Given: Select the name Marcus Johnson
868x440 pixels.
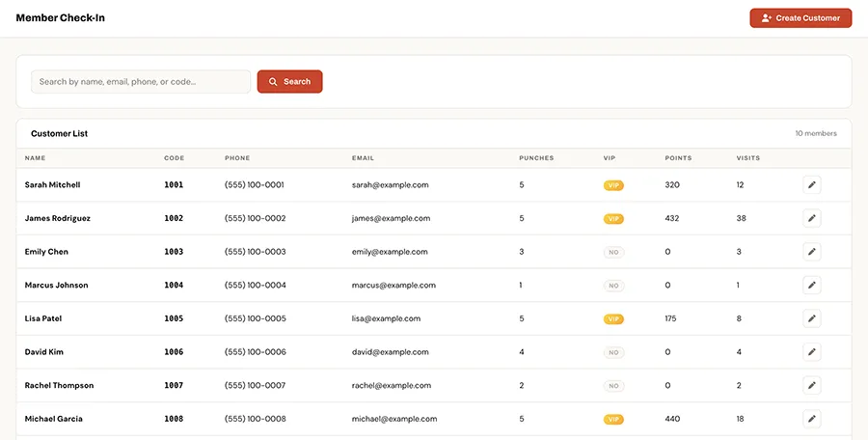Looking at the screenshot, I should [57, 286].
